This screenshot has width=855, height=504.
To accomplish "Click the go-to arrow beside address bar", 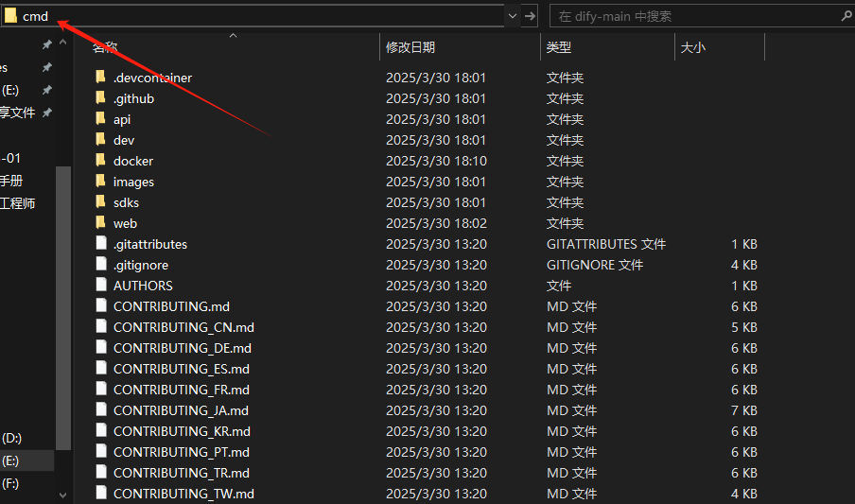I will [x=531, y=16].
